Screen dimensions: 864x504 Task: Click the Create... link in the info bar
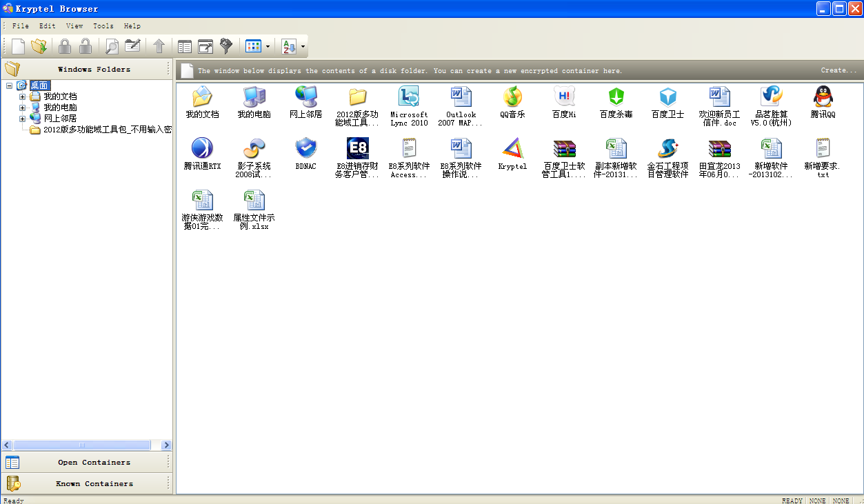[838, 70]
